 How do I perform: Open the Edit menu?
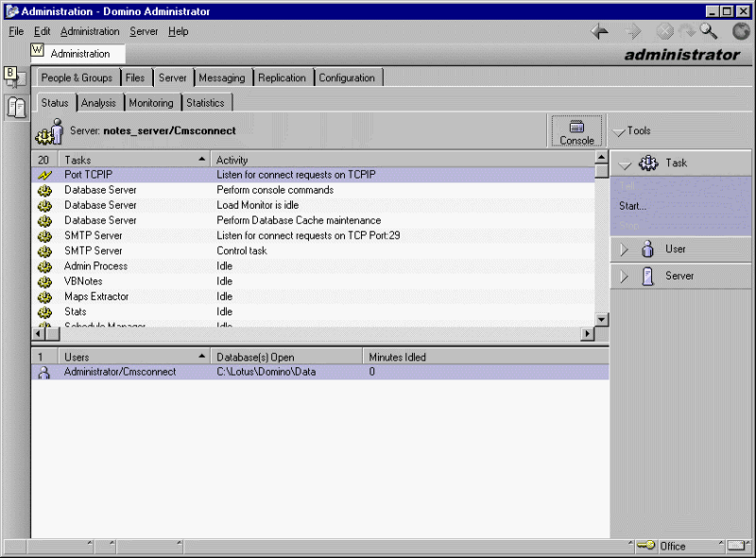pos(42,32)
